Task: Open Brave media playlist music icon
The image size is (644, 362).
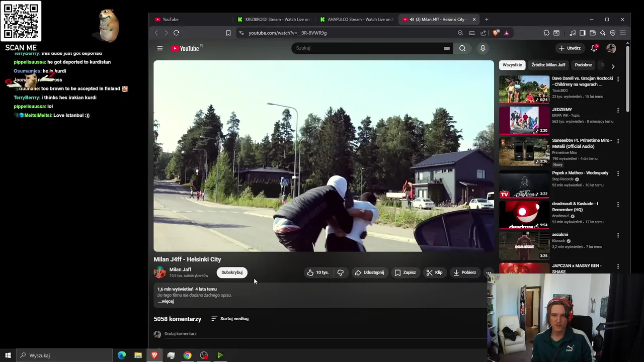Action: point(573,33)
